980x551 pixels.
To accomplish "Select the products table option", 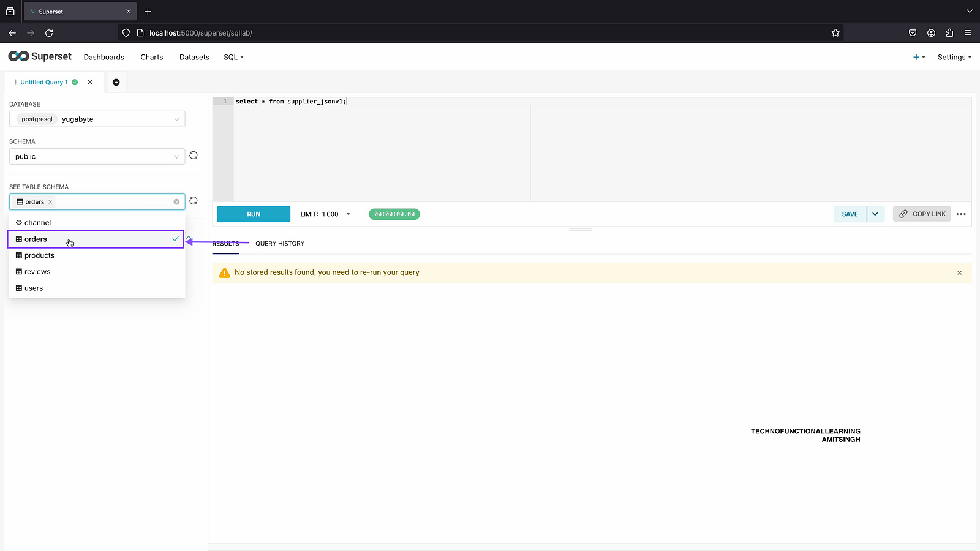I will point(39,255).
